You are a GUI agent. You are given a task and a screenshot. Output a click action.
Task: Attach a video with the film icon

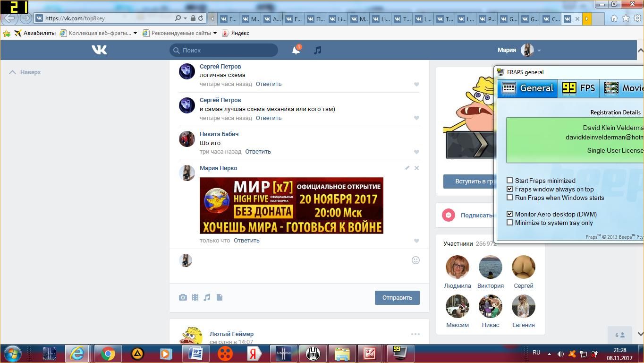(195, 297)
